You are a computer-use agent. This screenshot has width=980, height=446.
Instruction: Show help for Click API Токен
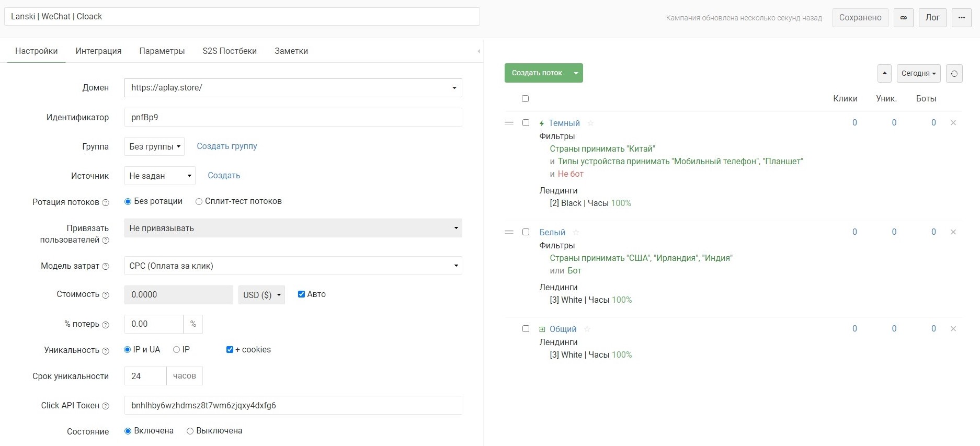[x=106, y=406]
